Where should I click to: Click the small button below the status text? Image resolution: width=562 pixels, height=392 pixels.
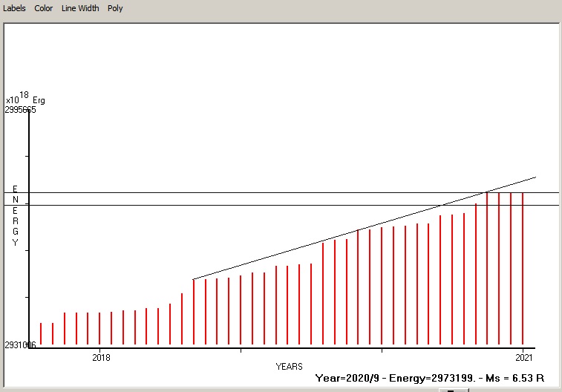point(450,389)
